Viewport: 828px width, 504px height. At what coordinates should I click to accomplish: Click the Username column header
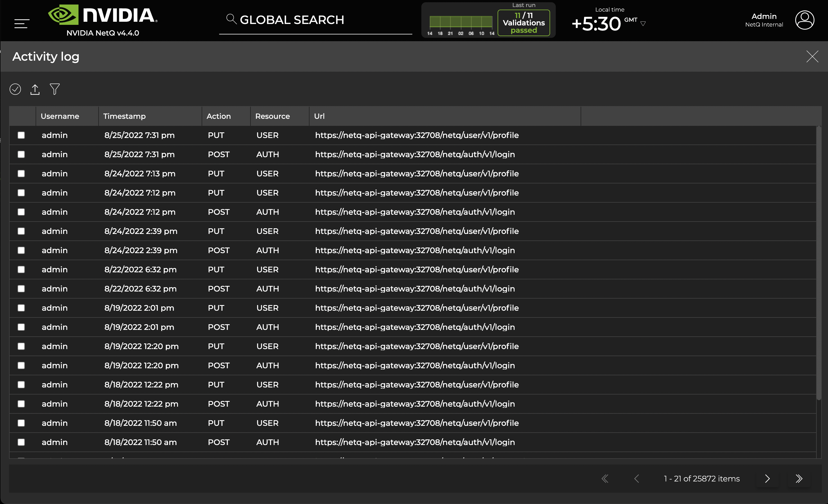60,116
